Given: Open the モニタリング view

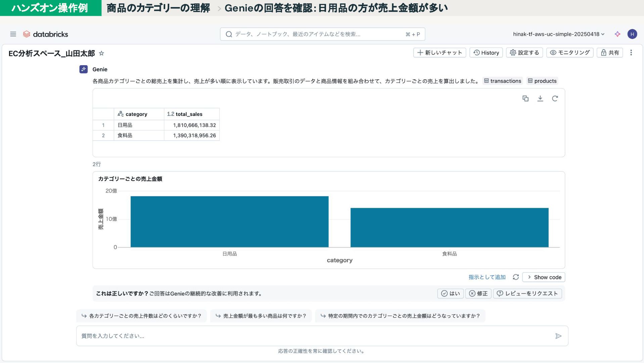Looking at the screenshot, I should 570,53.
